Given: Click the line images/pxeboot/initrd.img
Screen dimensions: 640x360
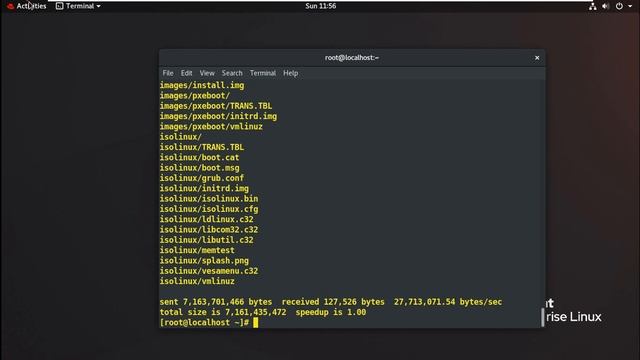Looking at the screenshot, I should (x=218, y=116).
